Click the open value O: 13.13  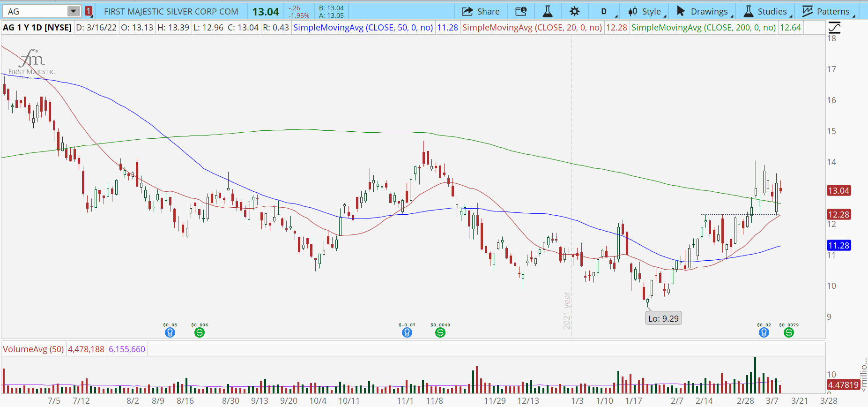coord(137,28)
